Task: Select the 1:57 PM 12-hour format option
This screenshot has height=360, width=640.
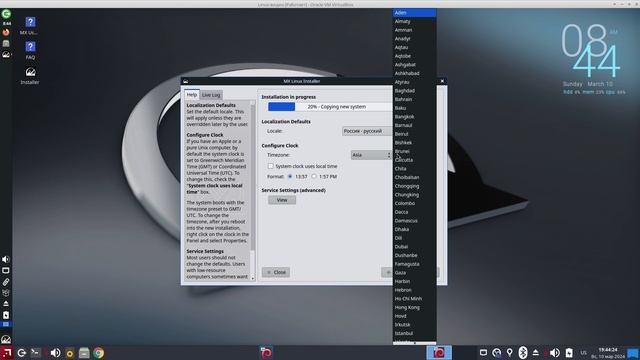Action: tap(314, 176)
